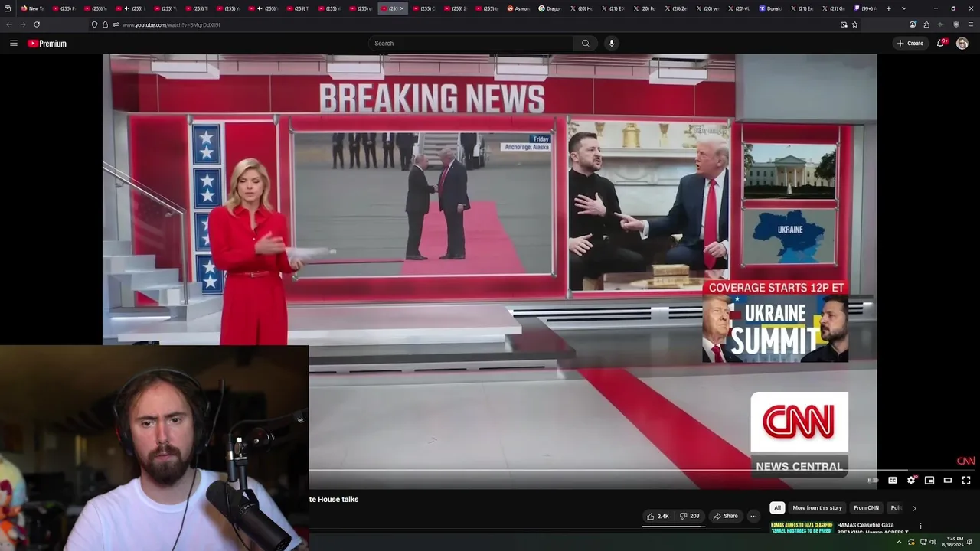
Task: Go back with browser back arrow
Action: pyautogui.click(x=9, y=24)
